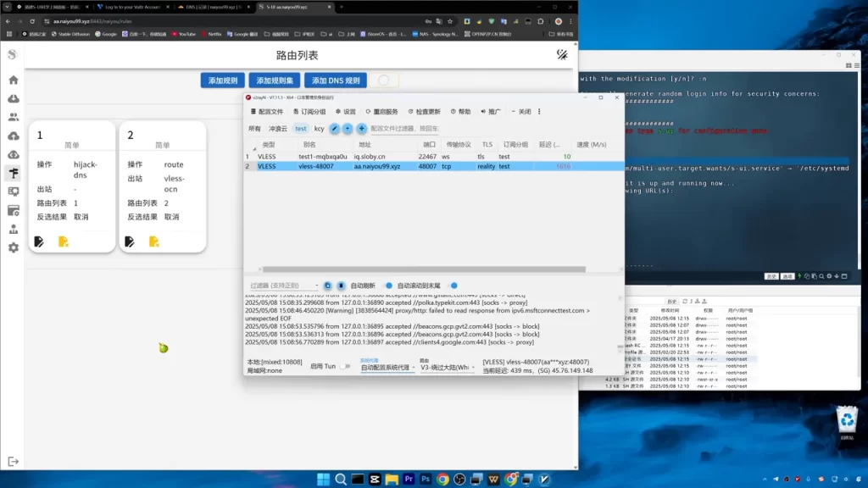868x488 pixels.
Task: Click the 添加 DNS 规则 button
Action: (336, 80)
